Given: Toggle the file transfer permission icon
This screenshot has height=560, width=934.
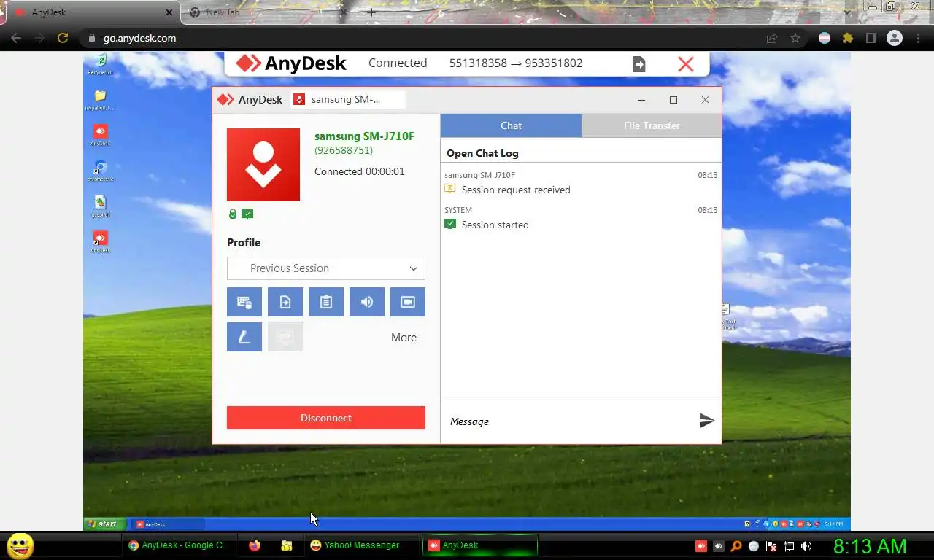Looking at the screenshot, I should pyautogui.click(x=285, y=302).
